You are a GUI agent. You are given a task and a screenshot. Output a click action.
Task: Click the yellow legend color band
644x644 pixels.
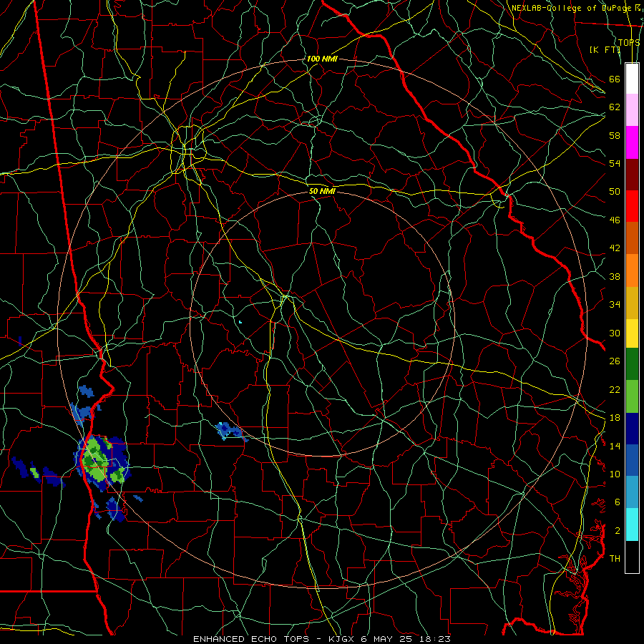click(632, 333)
